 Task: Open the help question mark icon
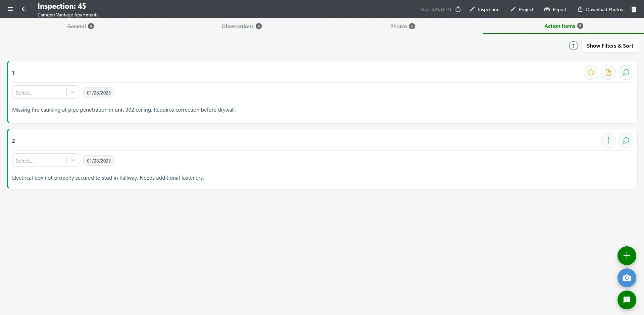coord(574,46)
